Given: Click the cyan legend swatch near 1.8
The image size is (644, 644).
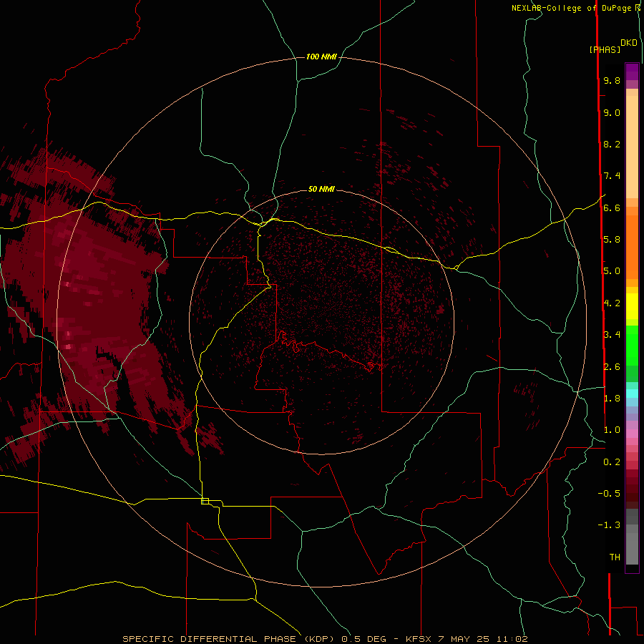Looking at the screenshot, I should click(632, 394).
